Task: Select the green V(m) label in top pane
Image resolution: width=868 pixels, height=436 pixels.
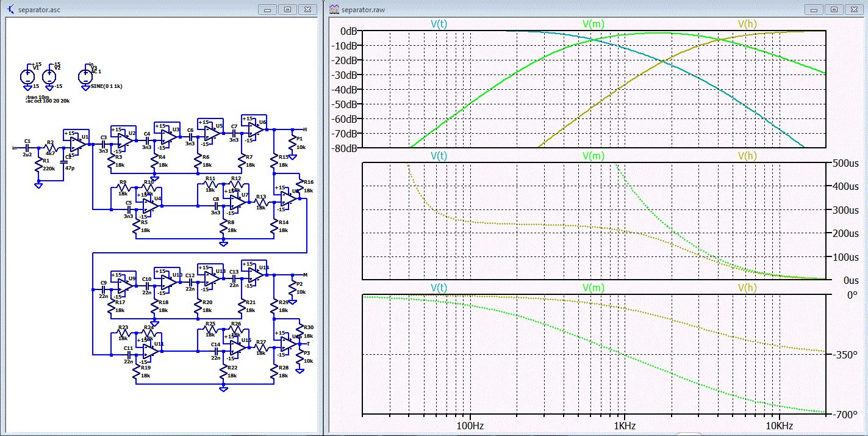Action: point(593,24)
